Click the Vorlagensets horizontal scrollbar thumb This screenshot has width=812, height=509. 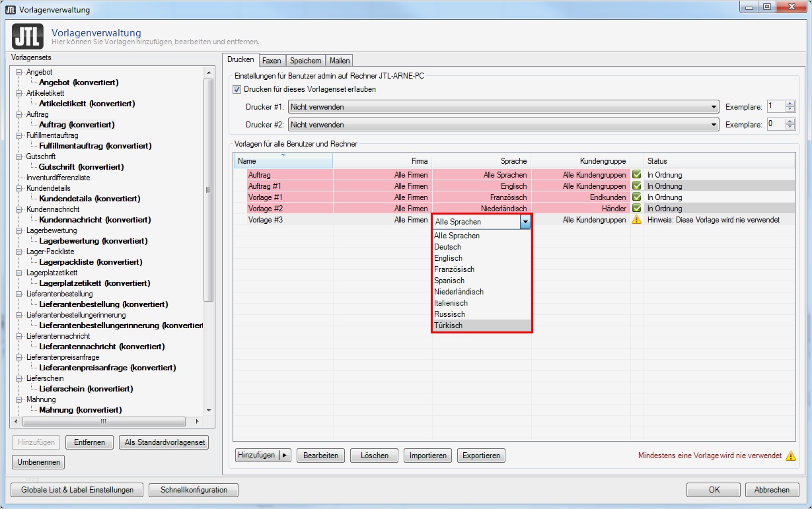(104, 421)
